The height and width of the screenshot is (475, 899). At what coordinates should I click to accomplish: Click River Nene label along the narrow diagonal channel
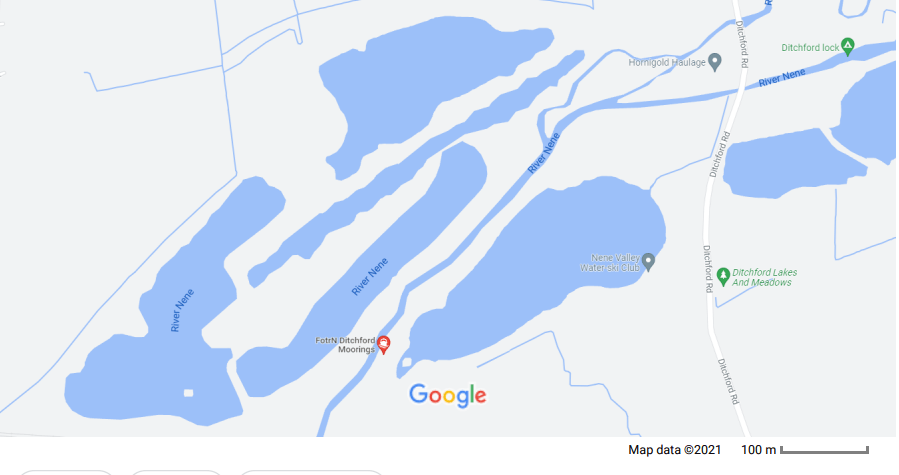(x=544, y=153)
